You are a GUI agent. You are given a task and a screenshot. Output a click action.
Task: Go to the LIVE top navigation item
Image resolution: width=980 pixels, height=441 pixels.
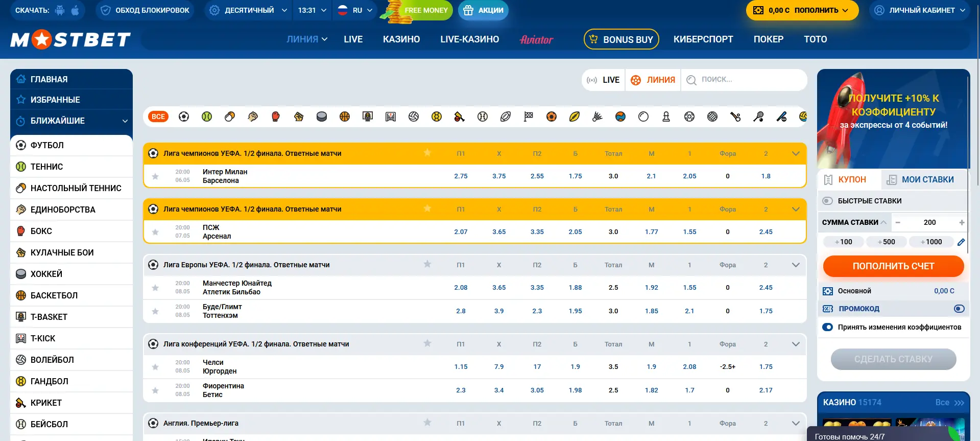tap(353, 39)
